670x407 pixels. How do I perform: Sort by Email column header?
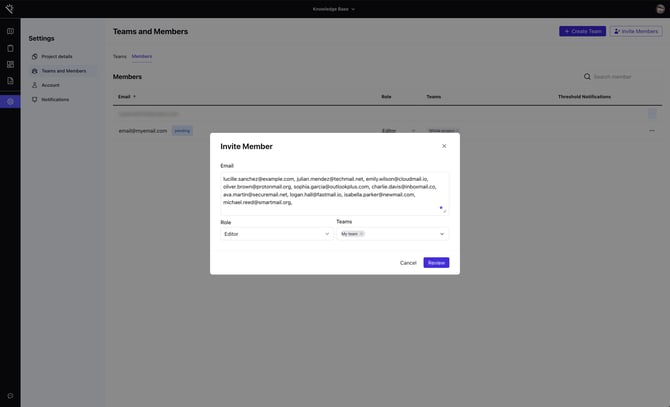[127, 97]
